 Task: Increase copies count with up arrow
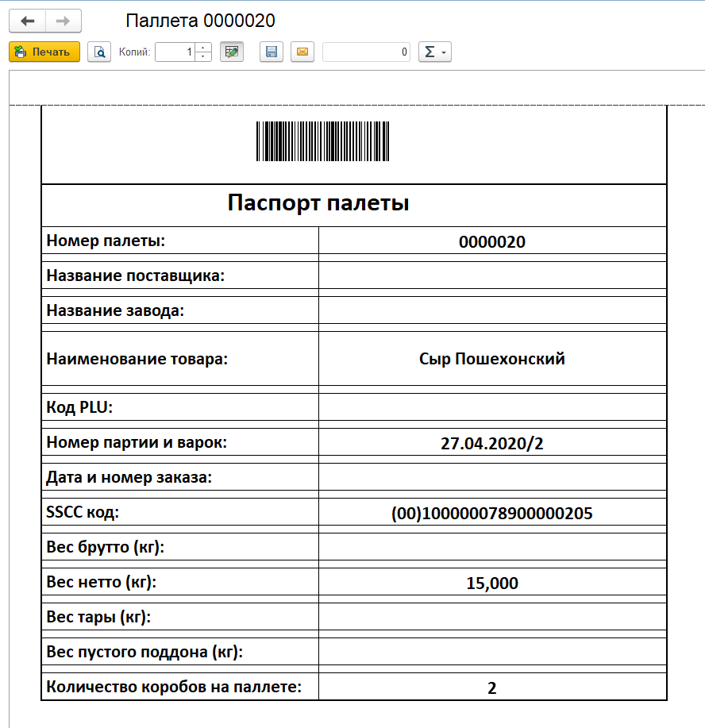[x=203, y=48]
